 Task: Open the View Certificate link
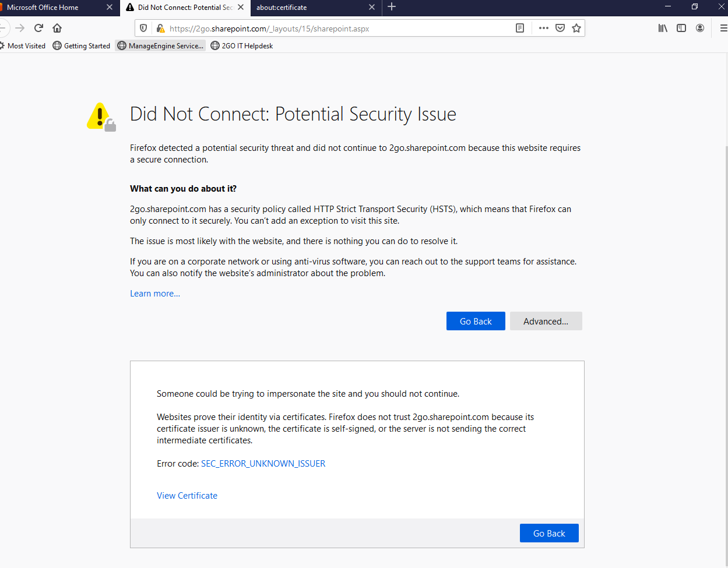pyautogui.click(x=187, y=496)
